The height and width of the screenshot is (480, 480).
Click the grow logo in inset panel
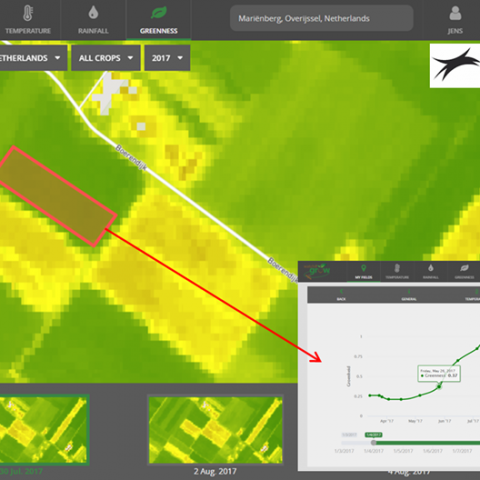[318, 271]
